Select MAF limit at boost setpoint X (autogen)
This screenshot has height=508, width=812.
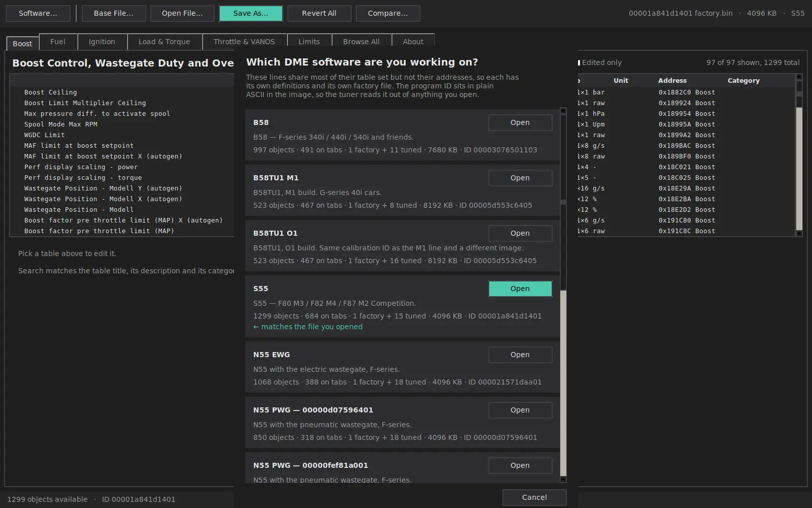coord(122,156)
